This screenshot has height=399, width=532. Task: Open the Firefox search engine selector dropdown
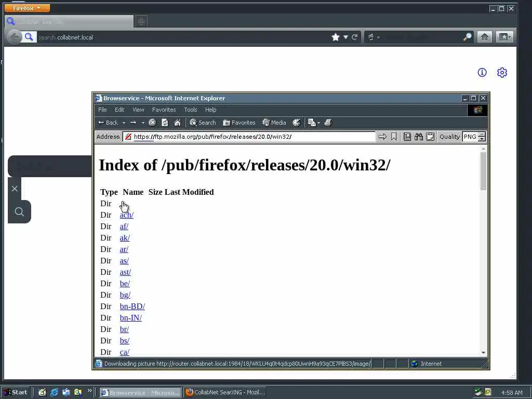click(x=374, y=37)
